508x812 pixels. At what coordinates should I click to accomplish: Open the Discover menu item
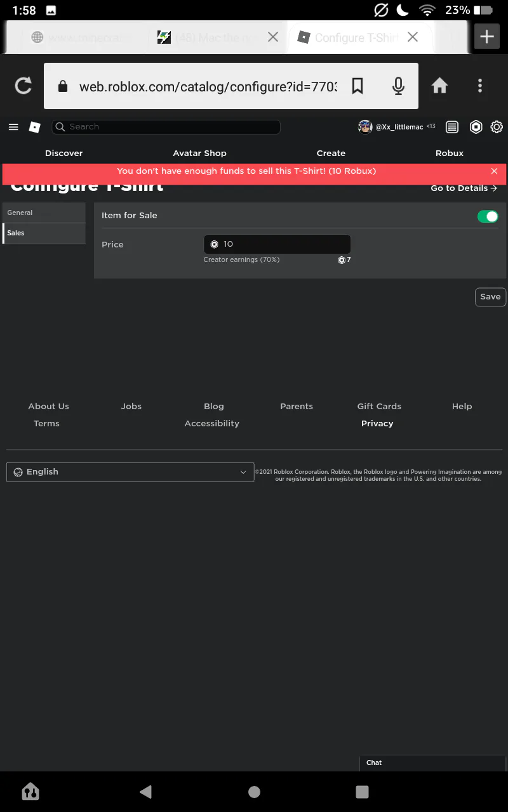(x=64, y=153)
